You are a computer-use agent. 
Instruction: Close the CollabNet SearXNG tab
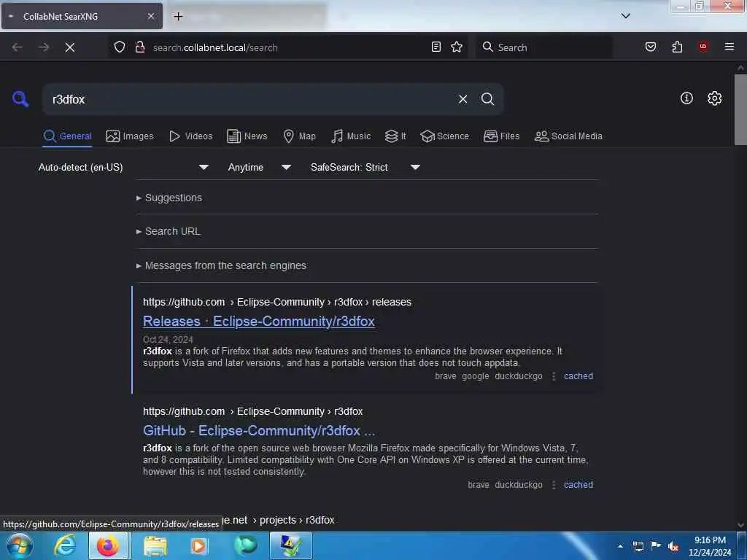[151, 16]
